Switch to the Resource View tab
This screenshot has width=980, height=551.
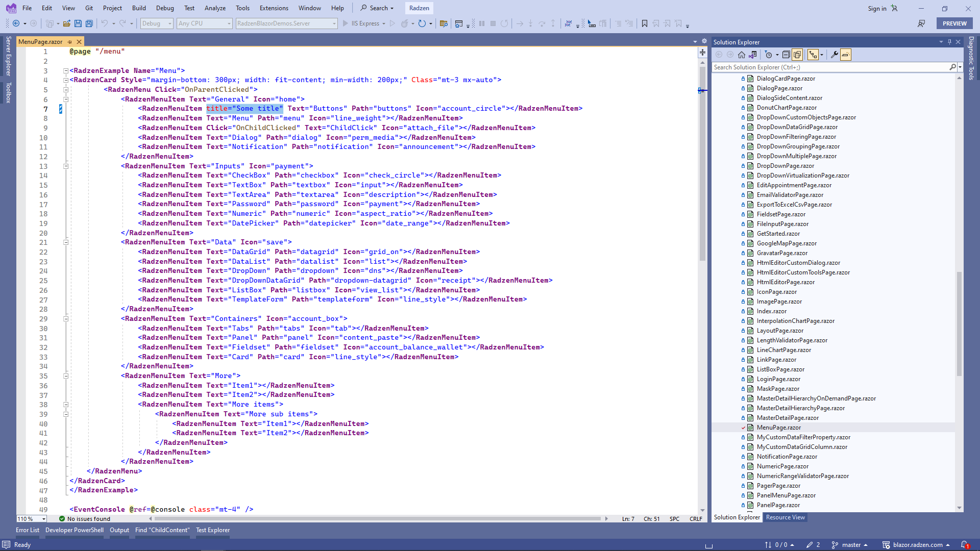[x=785, y=517]
